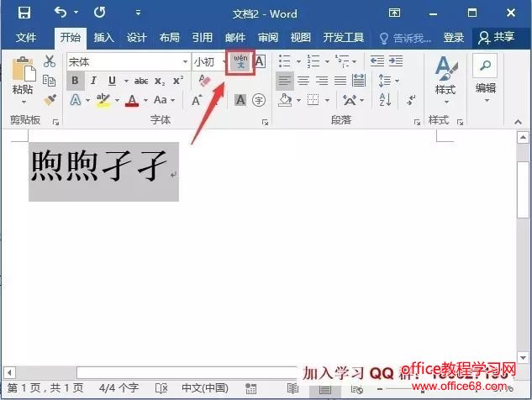
Task: Apply numbered list
Action: (313, 61)
